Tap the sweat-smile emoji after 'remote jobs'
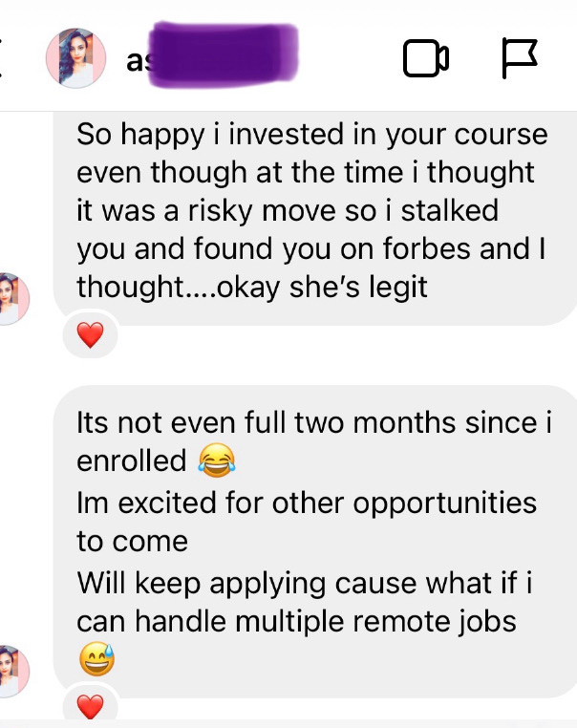 click(96, 659)
